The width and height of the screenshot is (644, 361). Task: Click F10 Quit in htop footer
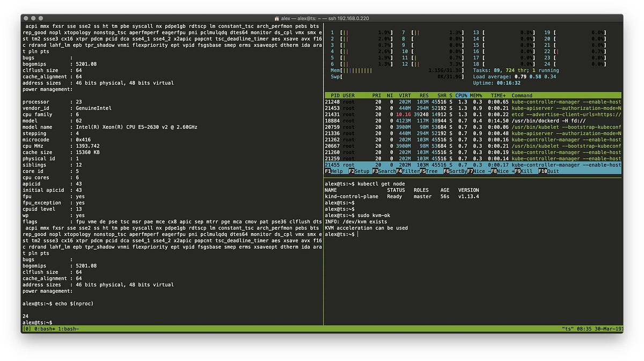coord(548,171)
